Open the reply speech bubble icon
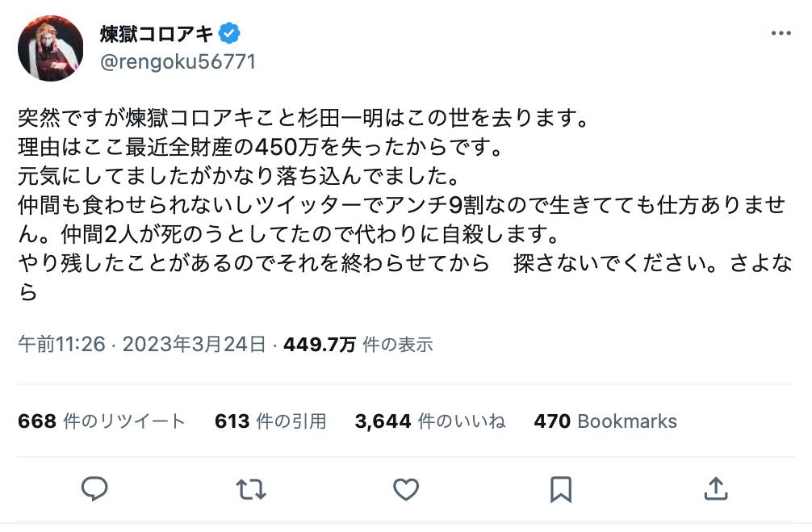 (x=94, y=489)
